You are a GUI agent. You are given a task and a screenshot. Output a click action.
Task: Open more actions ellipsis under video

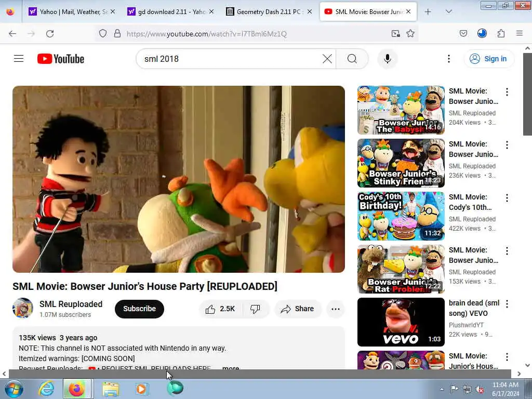click(x=336, y=309)
